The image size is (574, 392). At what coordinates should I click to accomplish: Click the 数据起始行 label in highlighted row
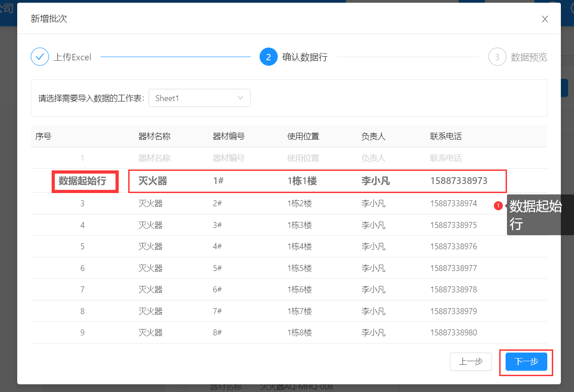[82, 181]
